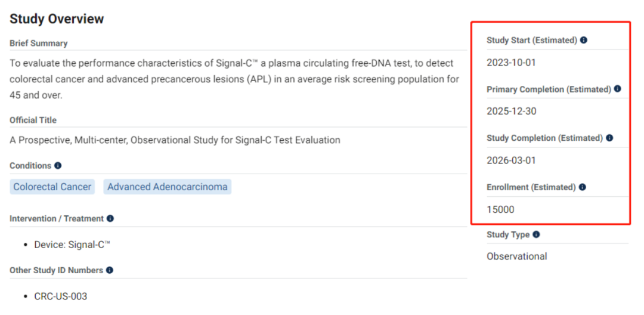Click the CRC-US-003 study ID
Image resolution: width=644 pixels, height=315 pixels.
point(61,297)
